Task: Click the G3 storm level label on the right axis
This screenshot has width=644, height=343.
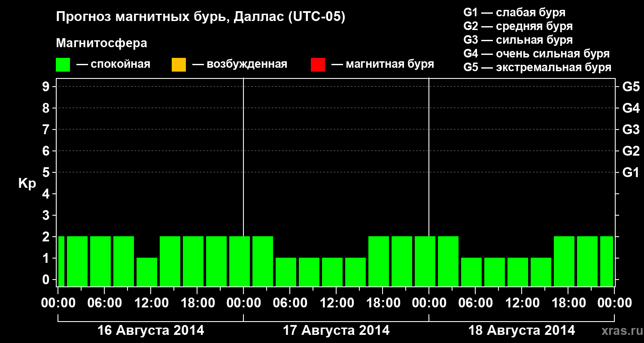Action: point(631,129)
